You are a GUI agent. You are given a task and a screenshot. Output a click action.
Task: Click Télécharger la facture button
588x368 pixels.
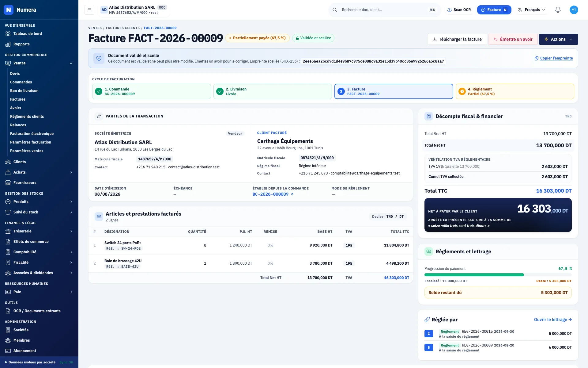(457, 39)
